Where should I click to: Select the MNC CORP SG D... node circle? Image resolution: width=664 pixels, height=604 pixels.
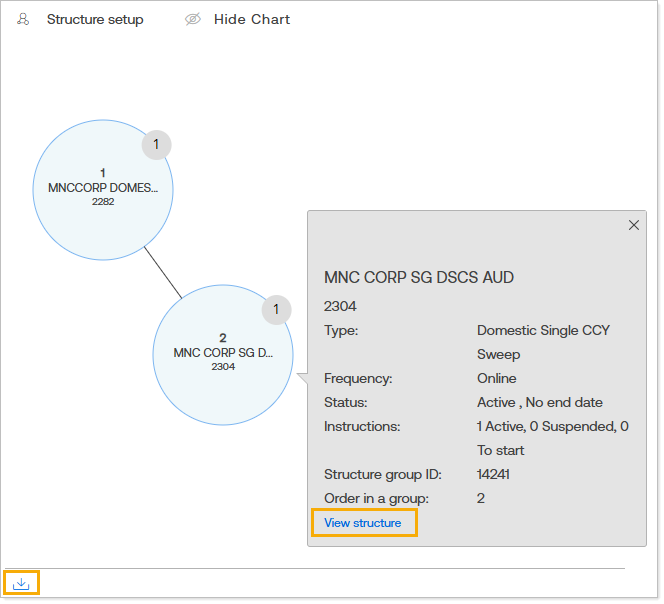click(222, 353)
